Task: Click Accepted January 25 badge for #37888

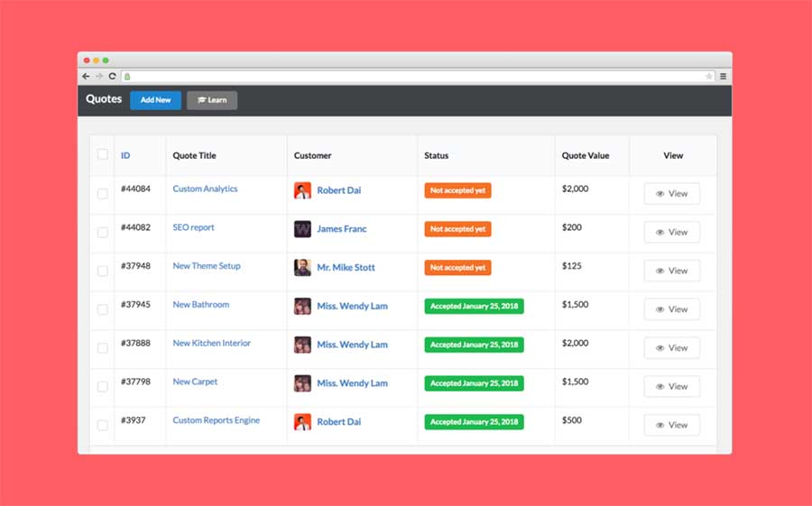Action: [x=474, y=345]
